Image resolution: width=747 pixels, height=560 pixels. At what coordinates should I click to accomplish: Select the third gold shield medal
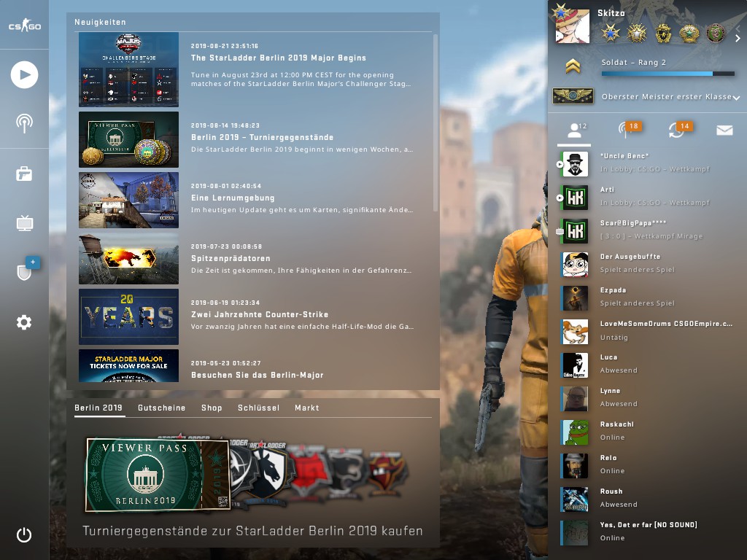click(x=662, y=33)
